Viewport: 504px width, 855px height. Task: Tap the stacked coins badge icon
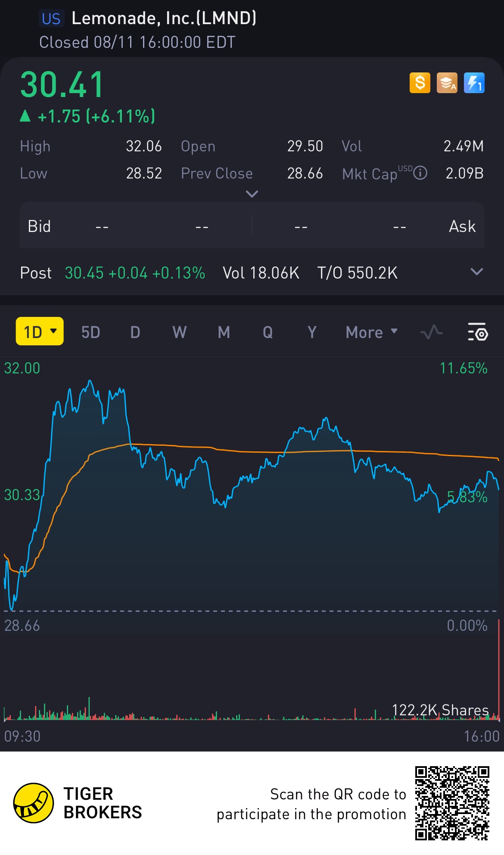tap(447, 83)
